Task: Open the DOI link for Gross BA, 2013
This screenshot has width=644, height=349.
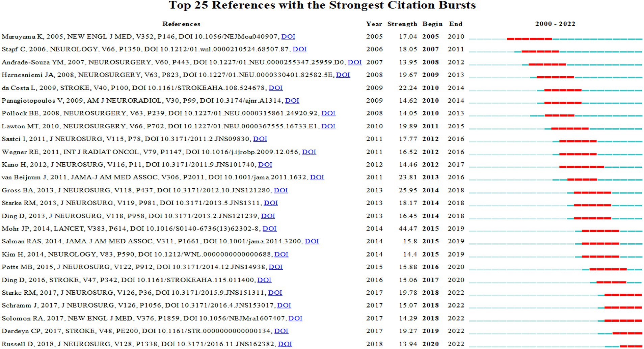Action: tap(281, 190)
